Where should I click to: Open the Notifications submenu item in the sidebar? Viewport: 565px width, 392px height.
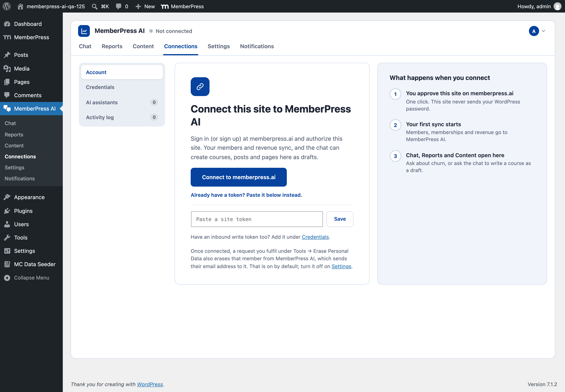20,179
